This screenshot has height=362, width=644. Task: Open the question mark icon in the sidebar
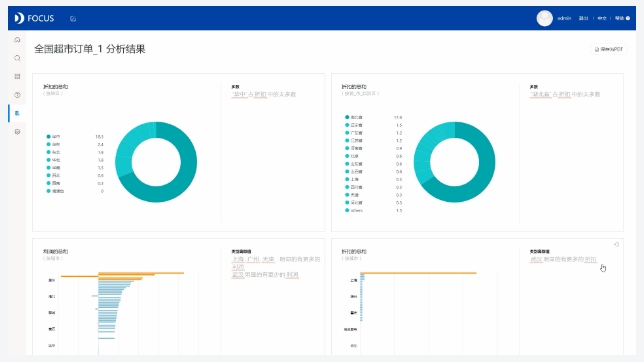click(17, 95)
